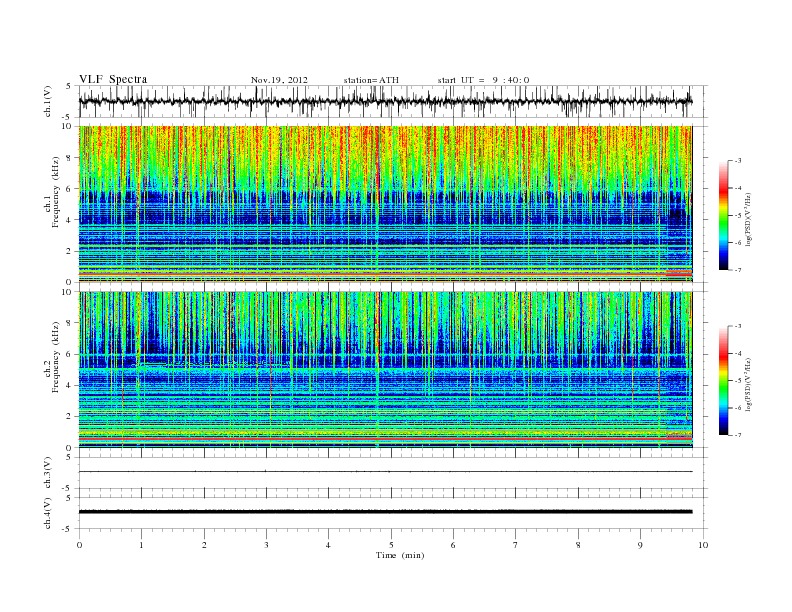Image resolution: width=792 pixels, height=612 pixels.
Task: Click the 'station=ATH' header label
Action: tap(371, 80)
